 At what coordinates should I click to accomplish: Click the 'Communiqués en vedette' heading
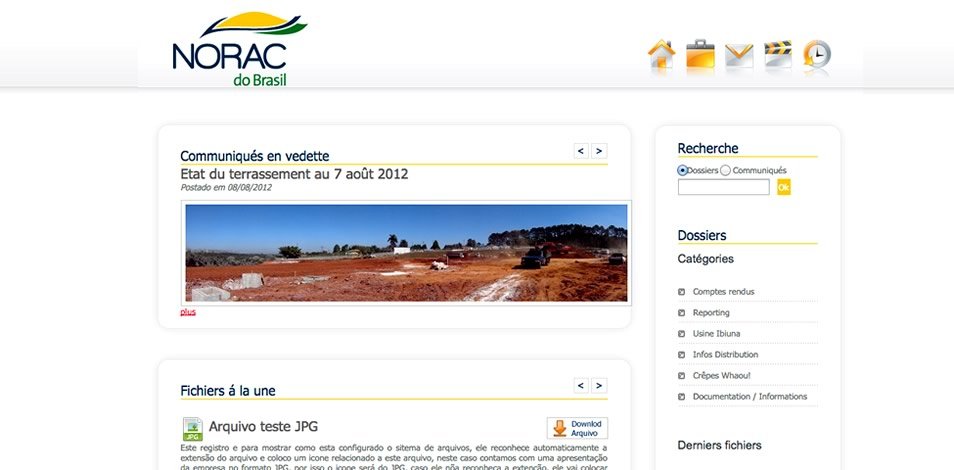[255, 156]
